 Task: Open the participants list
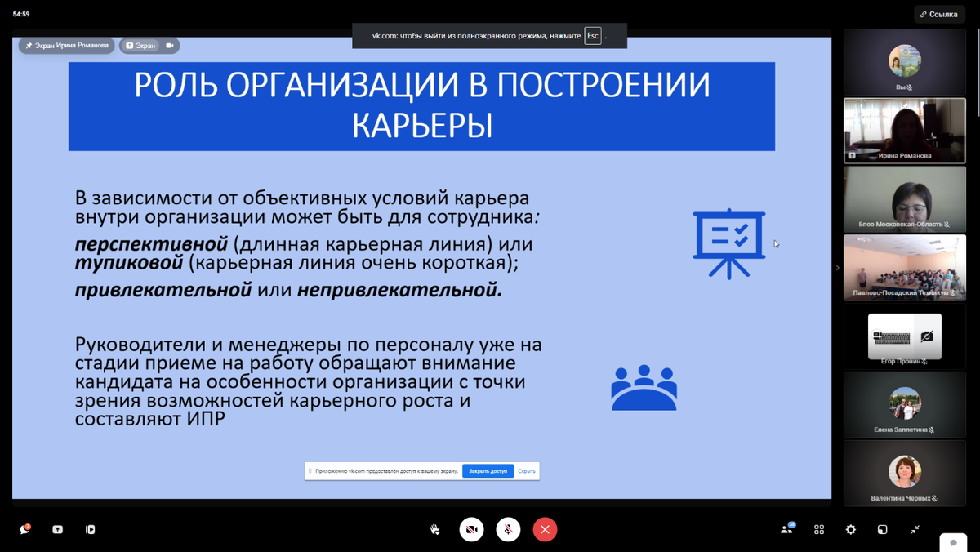(x=787, y=528)
